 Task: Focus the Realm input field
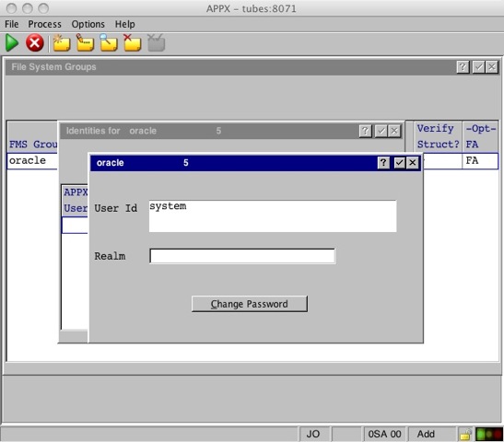[242, 256]
